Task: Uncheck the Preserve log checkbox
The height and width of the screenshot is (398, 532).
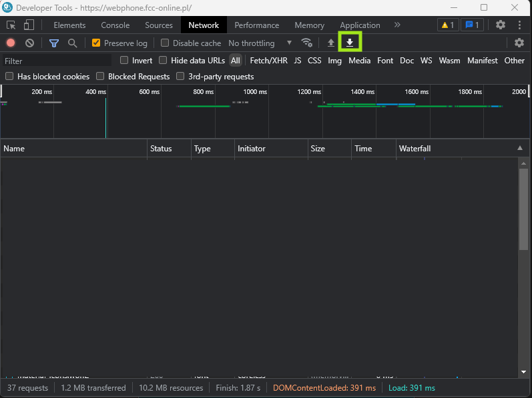Action: pyautogui.click(x=96, y=43)
